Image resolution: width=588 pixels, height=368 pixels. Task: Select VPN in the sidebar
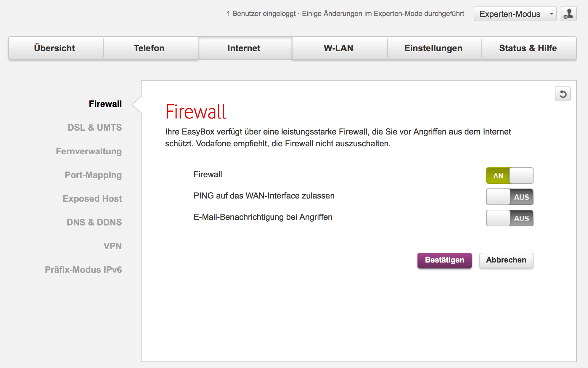point(113,246)
